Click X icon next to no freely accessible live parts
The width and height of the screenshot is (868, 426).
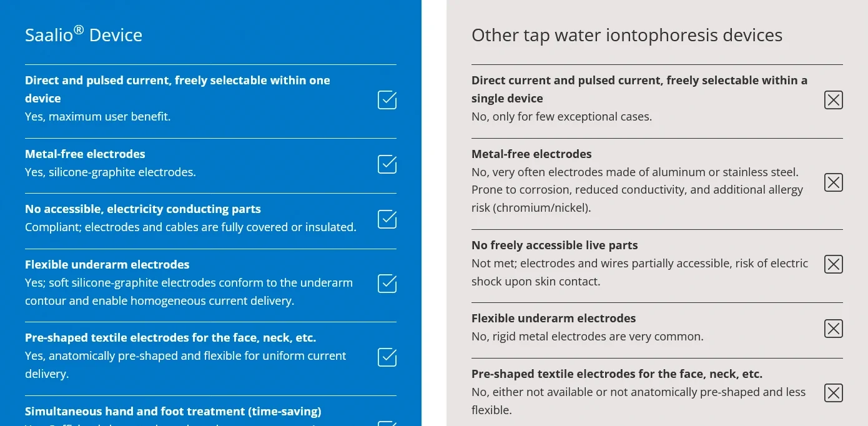click(x=834, y=264)
